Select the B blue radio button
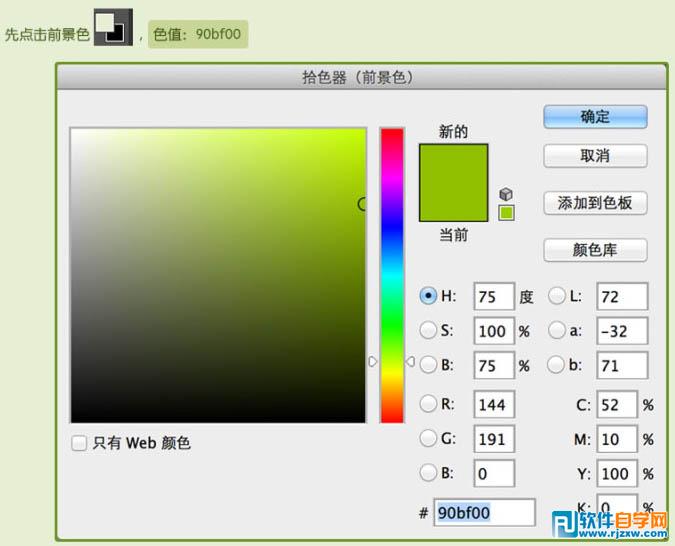 [x=428, y=473]
